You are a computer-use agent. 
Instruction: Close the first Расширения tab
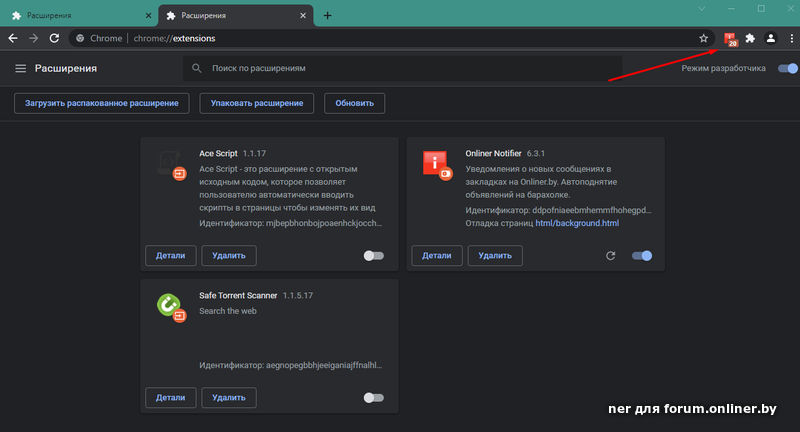[148, 16]
